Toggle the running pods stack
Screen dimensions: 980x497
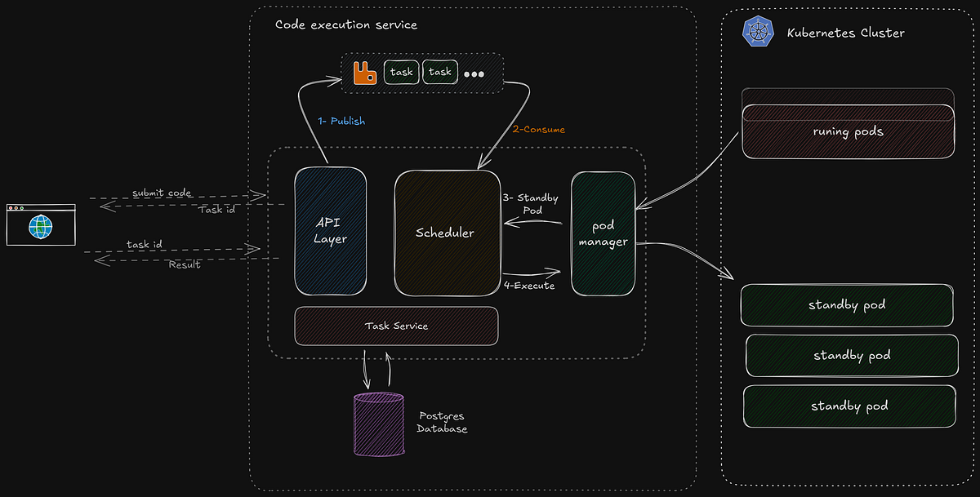848,131
